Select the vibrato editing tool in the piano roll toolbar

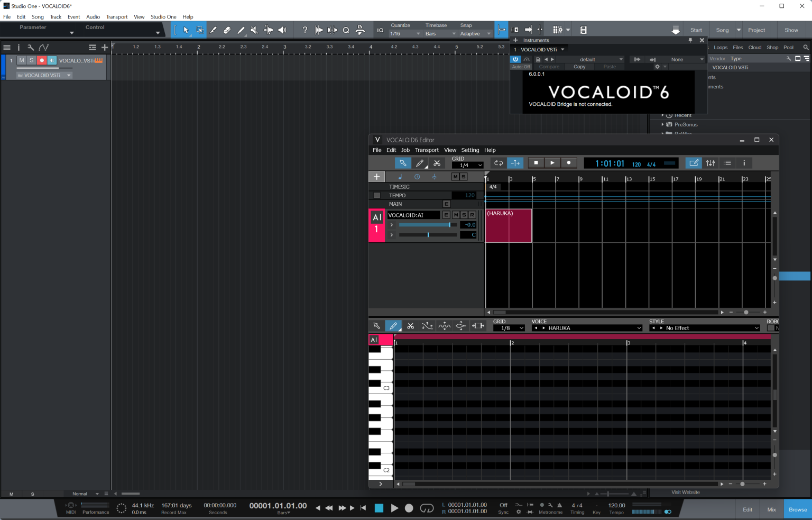pyautogui.click(x=444, y=325)
